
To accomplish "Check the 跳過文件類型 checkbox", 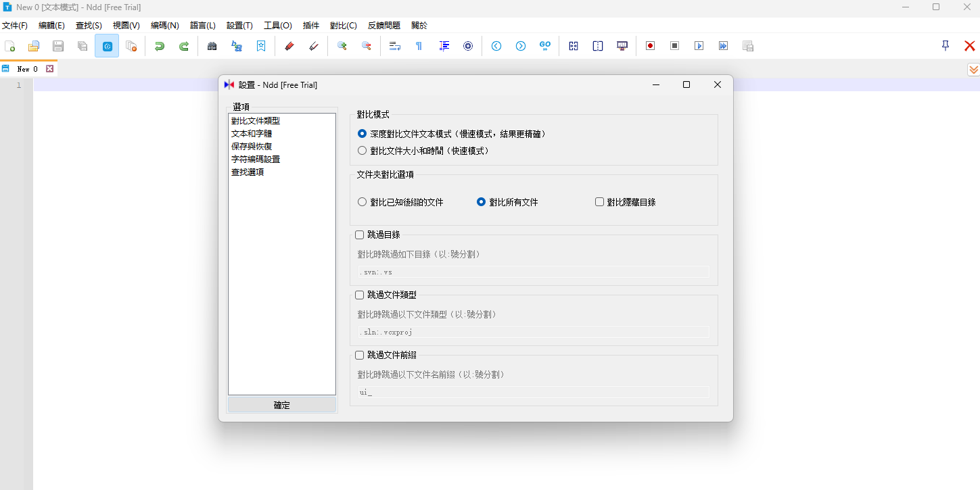I will point(360,295).
